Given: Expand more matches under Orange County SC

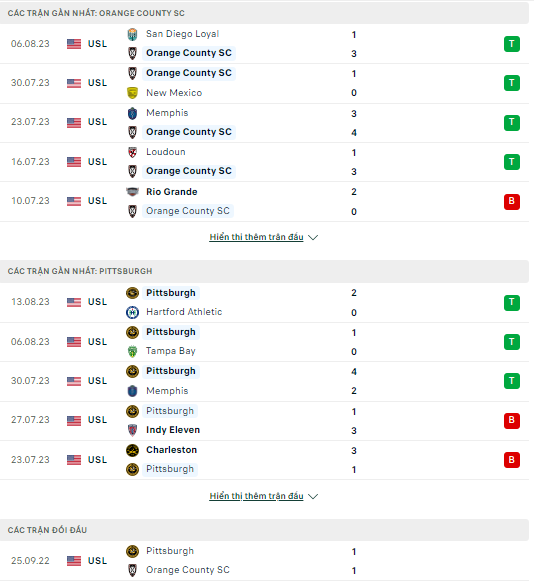Looking at the screenshot, I should tap(263, 237).
